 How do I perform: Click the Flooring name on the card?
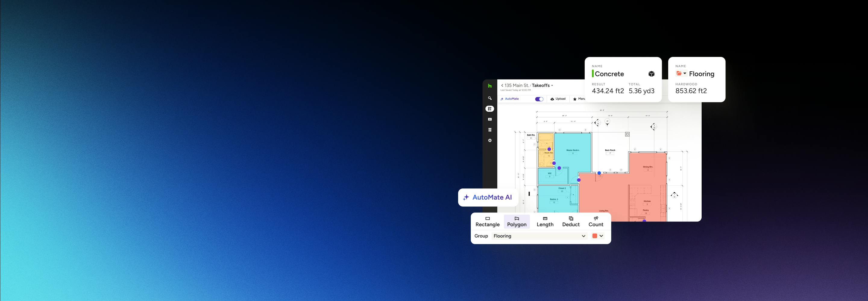[x=702, y=74]
